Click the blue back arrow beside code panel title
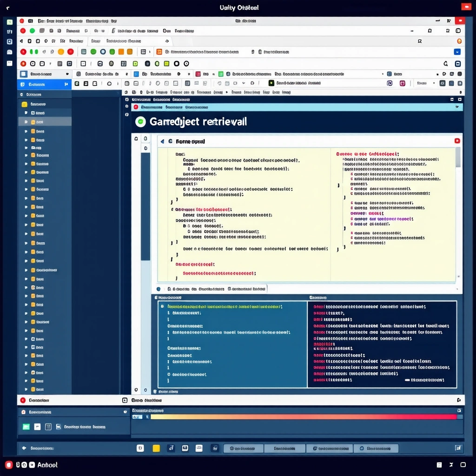The width and height of the screenshot is (476, 476). click(162, 141)
